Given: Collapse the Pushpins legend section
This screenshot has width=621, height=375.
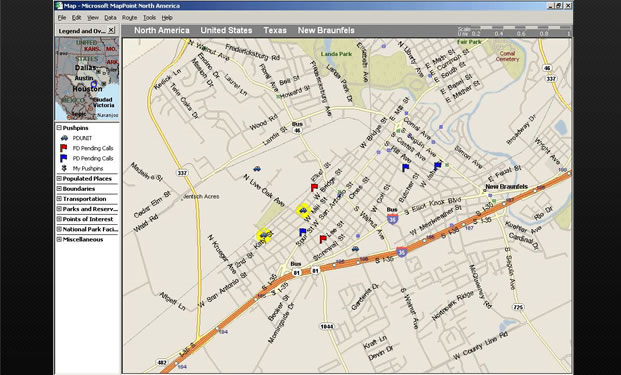Looking at the screenshot, I should click(59, 128).
